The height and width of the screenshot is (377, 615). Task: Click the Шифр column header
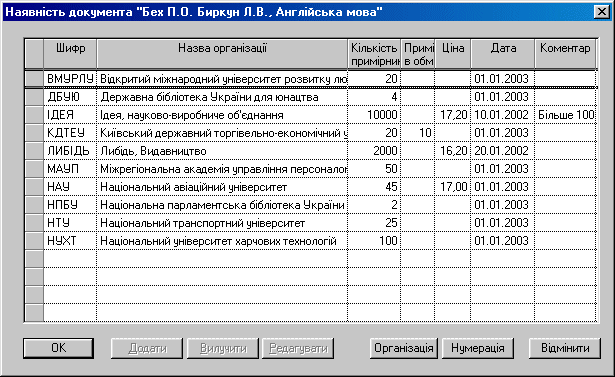70,54
